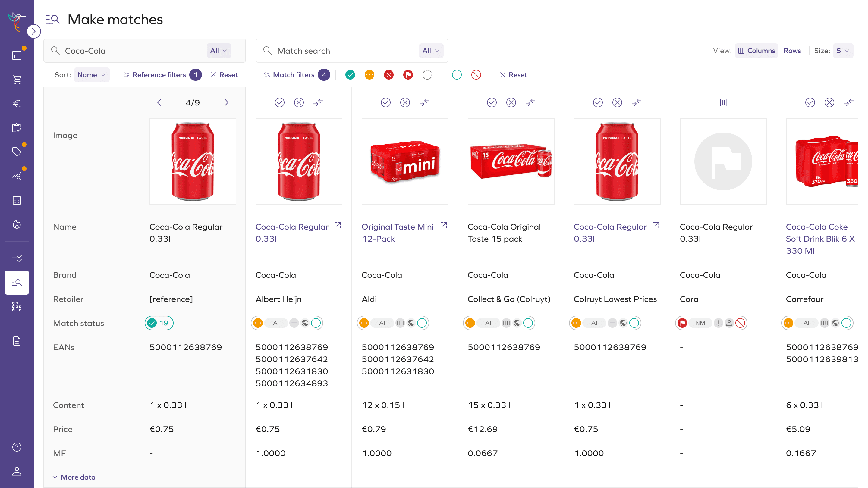Open the shopping cart section in the sidebar

click(x=17, y=79)
